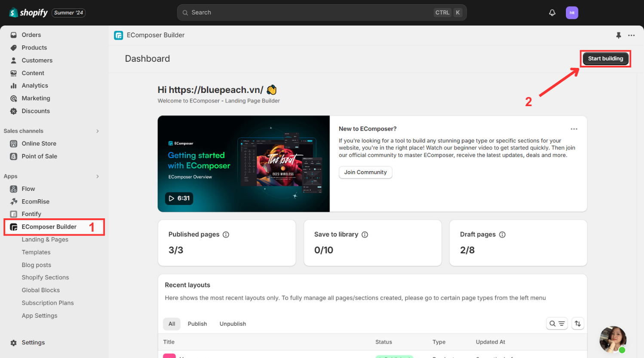Open the search and filter layouts button
Screen dimensions: 644x358
coord(557,324)
